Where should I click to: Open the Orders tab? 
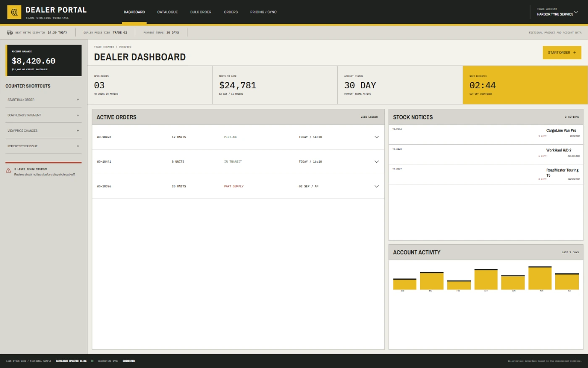pyautogui.click(x=231, y=12)
